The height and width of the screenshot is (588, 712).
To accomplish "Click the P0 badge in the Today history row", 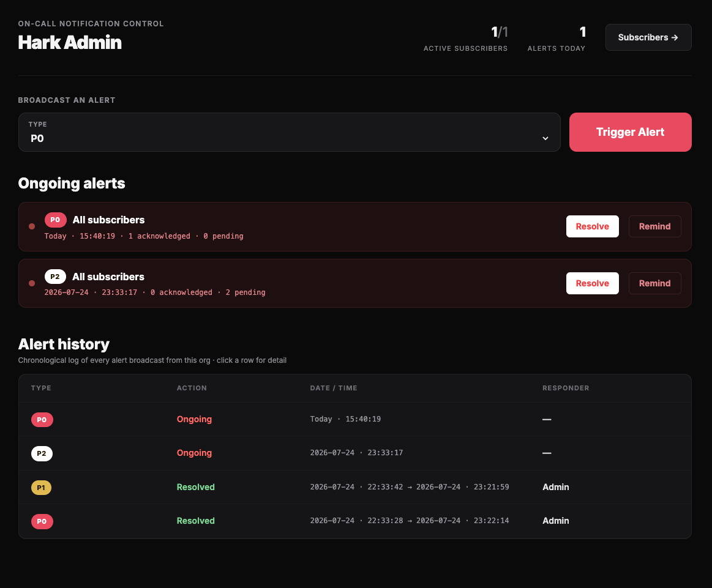I will [x=42, y=420].
